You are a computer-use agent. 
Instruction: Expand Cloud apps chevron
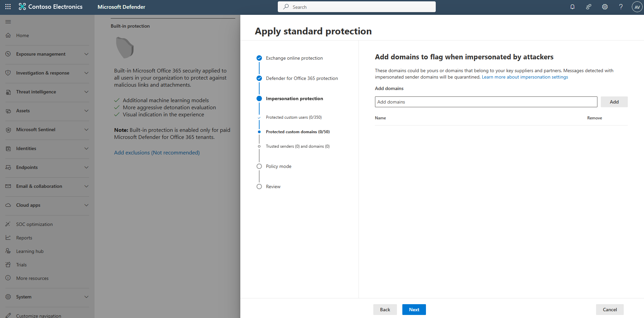click(86, 205)
